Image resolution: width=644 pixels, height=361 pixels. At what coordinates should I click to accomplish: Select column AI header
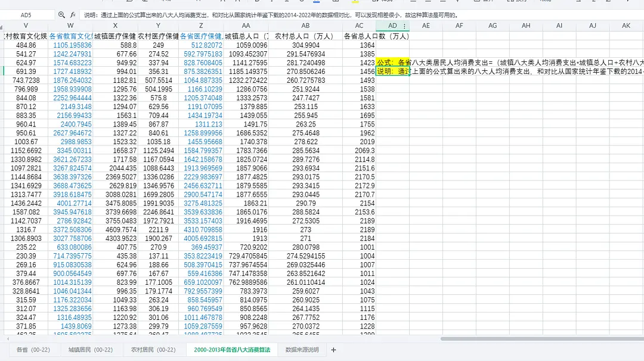coord(559,26)
